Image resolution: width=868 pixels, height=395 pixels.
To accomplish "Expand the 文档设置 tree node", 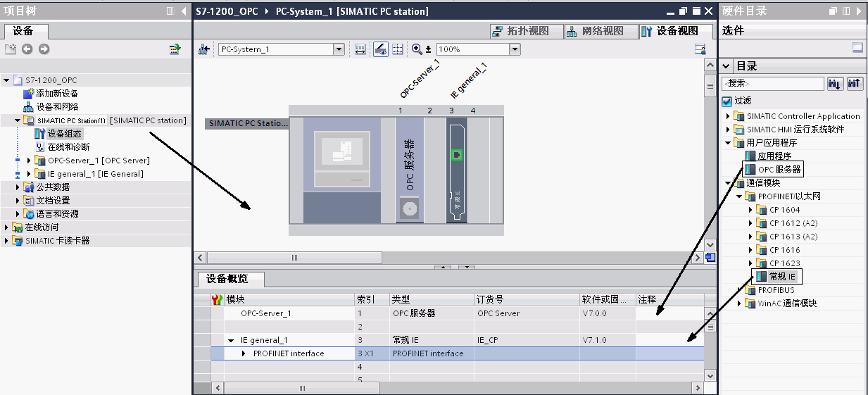I will (18, 201).
